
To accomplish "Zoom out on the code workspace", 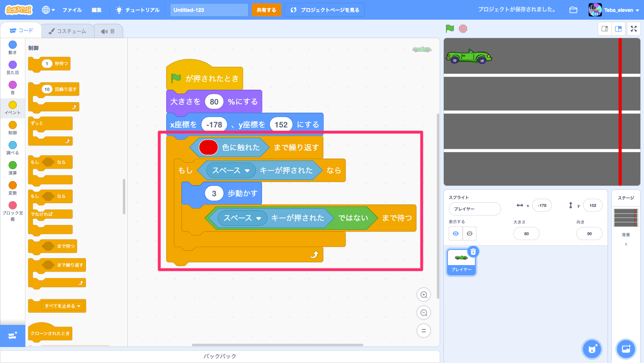I will (424, 313).
